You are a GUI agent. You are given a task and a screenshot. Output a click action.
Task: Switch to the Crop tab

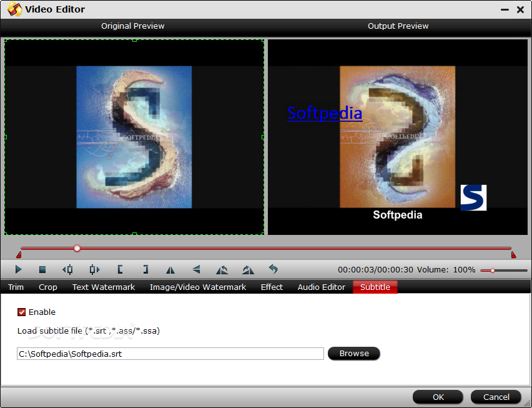coord(48,287)
